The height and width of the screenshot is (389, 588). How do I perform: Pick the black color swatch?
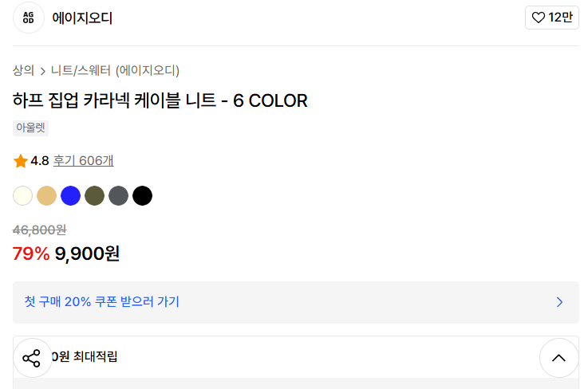tap(143, 195)
